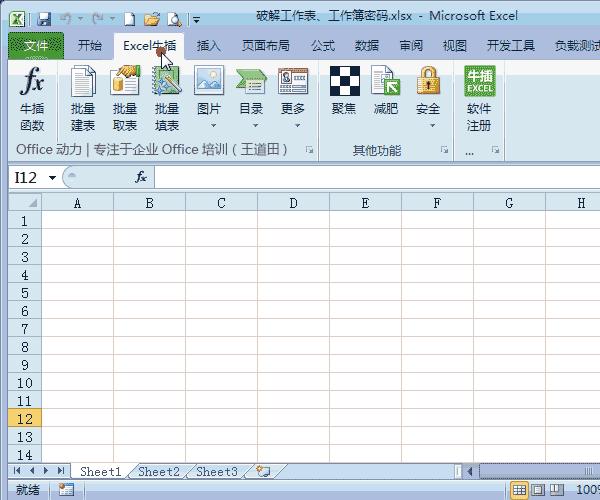The height and width of the screenshot is (500, 600).
Task: Expand the 图片 dropdown arrow
Action: (214, 125)
